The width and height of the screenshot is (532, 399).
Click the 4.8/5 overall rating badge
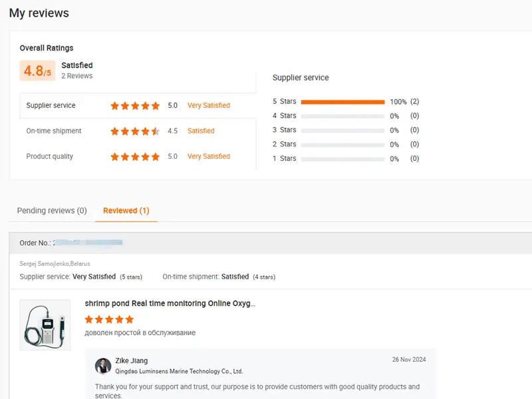36,70
